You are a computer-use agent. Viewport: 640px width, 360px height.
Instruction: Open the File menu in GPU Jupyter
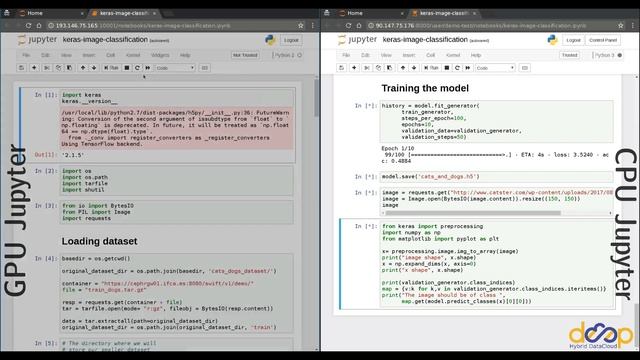pos(26,55)
